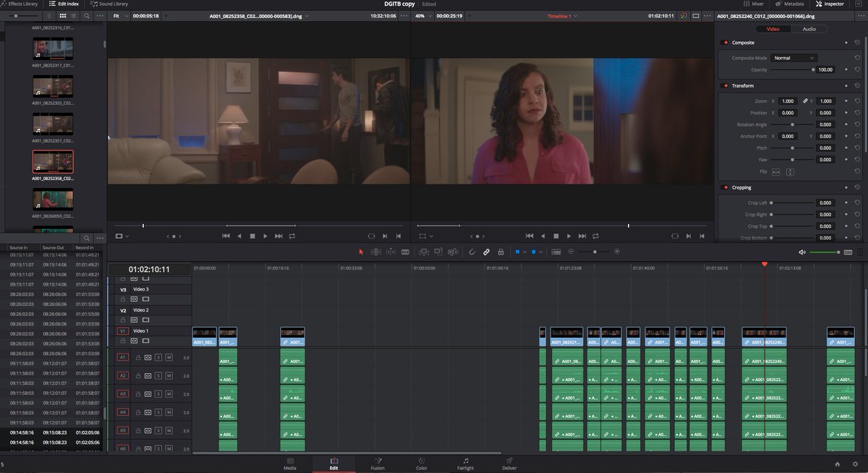Image resolution: width=868 pixels, height=473 pixels.
Task: Go to the Fairlight page
Action: [465, 464]
